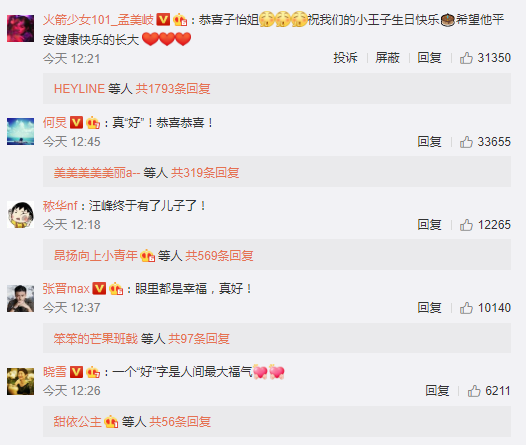Block the first comment using 屏蔽
The width and height of the screenshot is (526, 445).
387,58
